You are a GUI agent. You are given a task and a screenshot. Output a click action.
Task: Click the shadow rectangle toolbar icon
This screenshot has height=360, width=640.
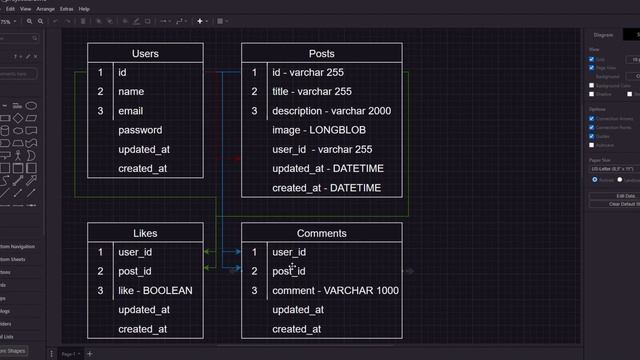(x=148, y=21)
